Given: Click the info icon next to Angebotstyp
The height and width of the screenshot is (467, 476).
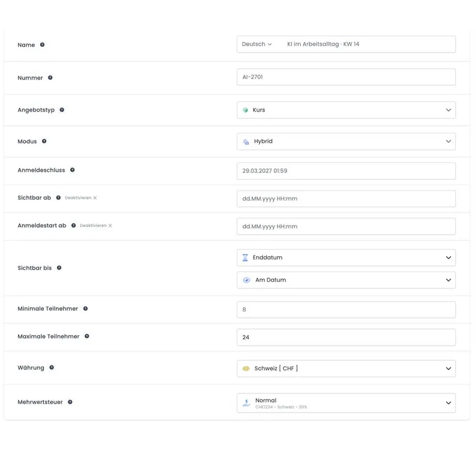Looking at the screenshot, I should click(x=61, y=110).
